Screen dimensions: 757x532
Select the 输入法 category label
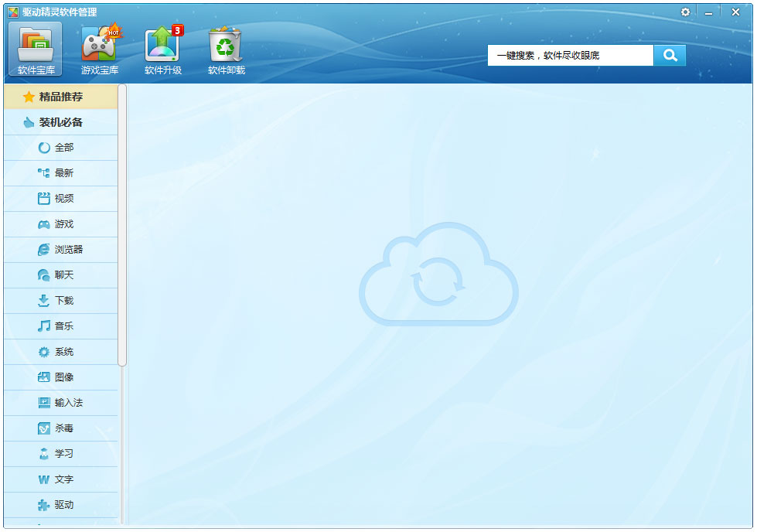(69, 403)
